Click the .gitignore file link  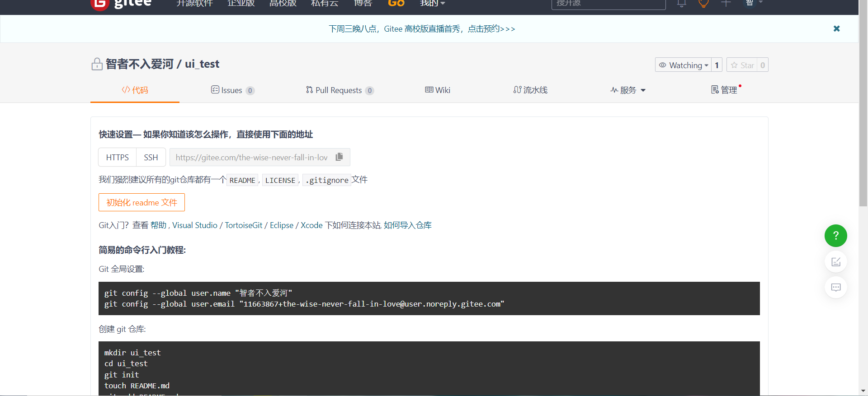pos(327,180)
